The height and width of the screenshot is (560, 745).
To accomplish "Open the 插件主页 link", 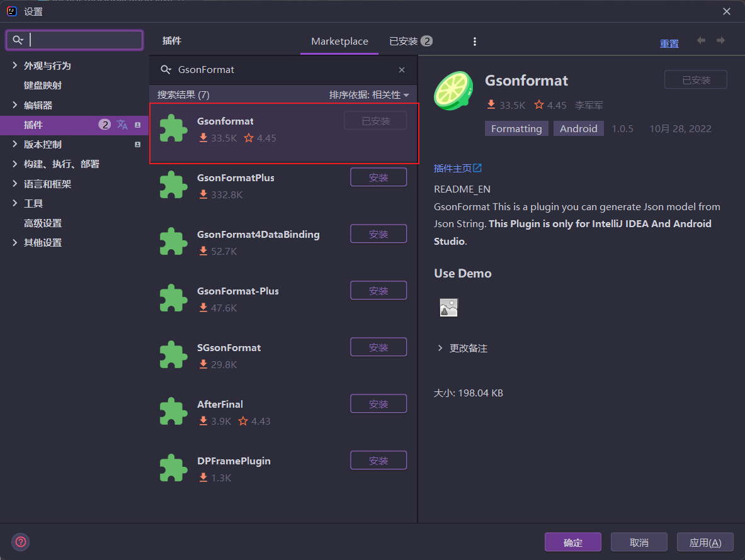I will tap(458, 169).
